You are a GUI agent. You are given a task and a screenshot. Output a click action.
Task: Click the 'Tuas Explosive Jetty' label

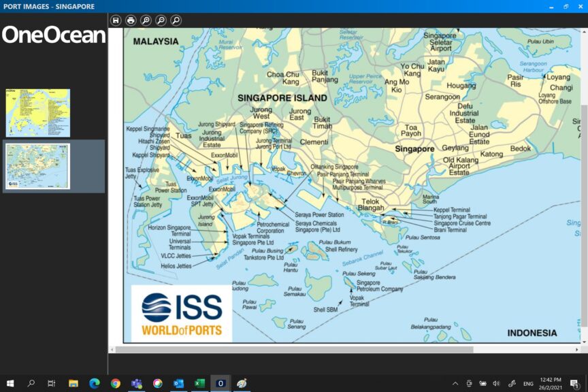point(142,173)
